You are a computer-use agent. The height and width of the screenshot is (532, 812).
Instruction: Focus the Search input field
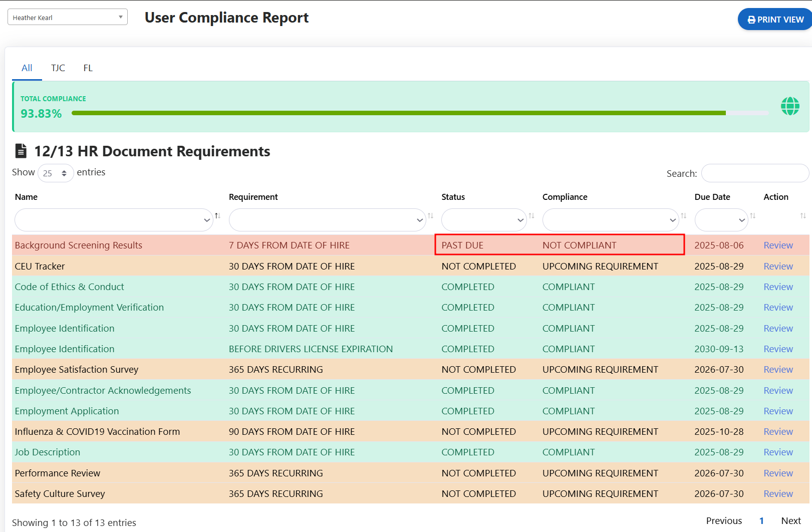[754, 173]
